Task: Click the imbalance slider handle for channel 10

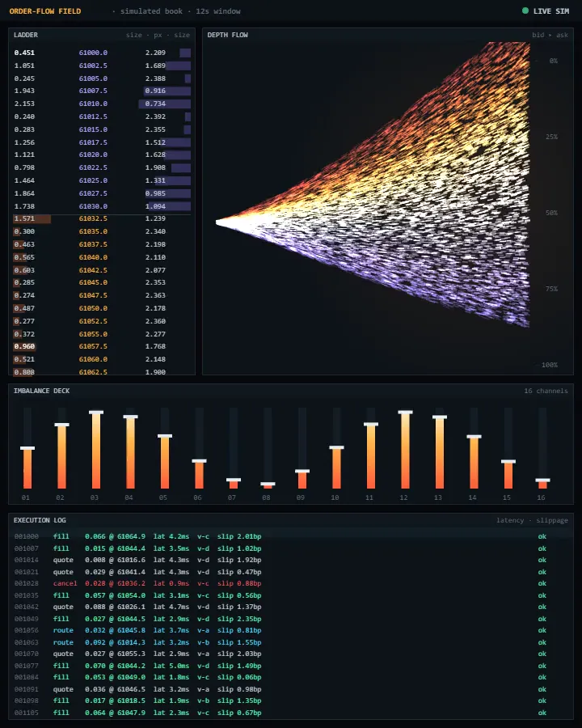Action: click(336, 447)
